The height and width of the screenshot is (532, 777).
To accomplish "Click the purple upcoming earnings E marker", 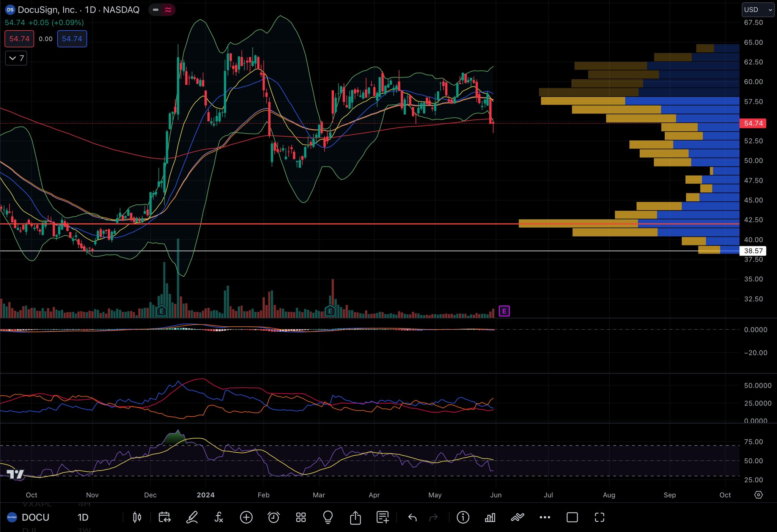I will pyautogui.click(x=504, y=311).
